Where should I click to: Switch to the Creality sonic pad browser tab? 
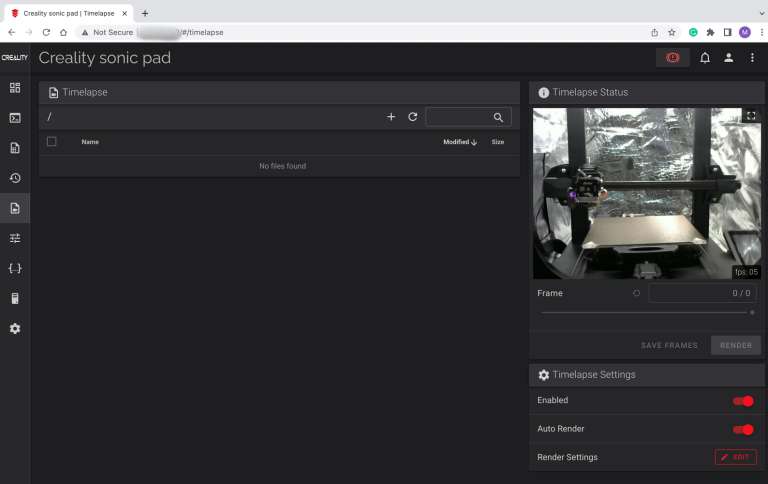coord(68,13)
